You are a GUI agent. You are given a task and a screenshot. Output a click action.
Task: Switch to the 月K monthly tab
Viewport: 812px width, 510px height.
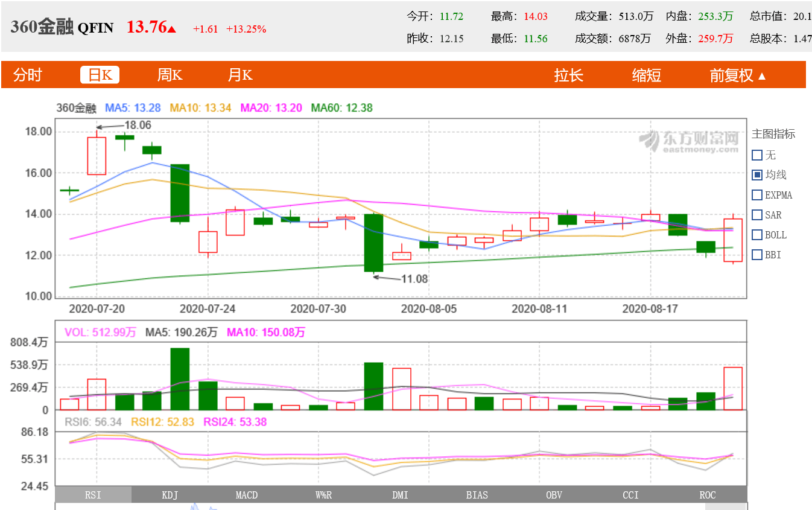pos(239,75)
